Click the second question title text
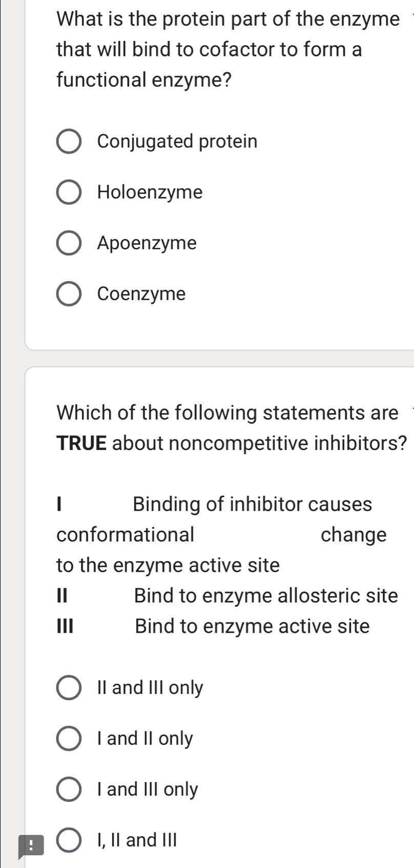The height and width of the screenshot is (868, 414). 225,427
